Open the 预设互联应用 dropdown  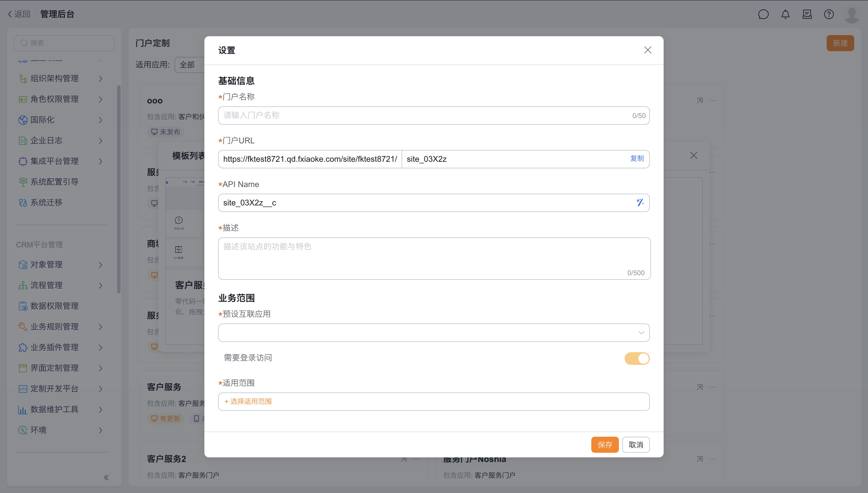pyautogui.click(x=434, y=332)
